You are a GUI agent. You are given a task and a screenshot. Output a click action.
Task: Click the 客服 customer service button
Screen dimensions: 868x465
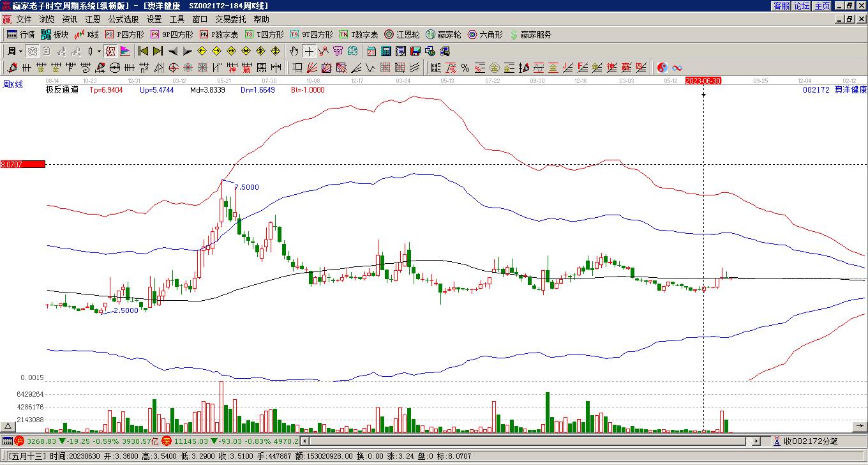[781, 6]
